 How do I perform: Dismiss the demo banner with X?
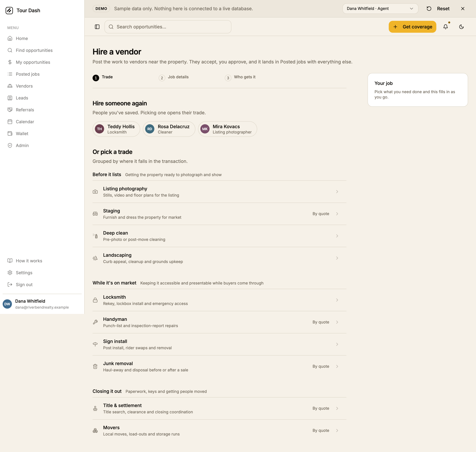click(x=463, y=9)
